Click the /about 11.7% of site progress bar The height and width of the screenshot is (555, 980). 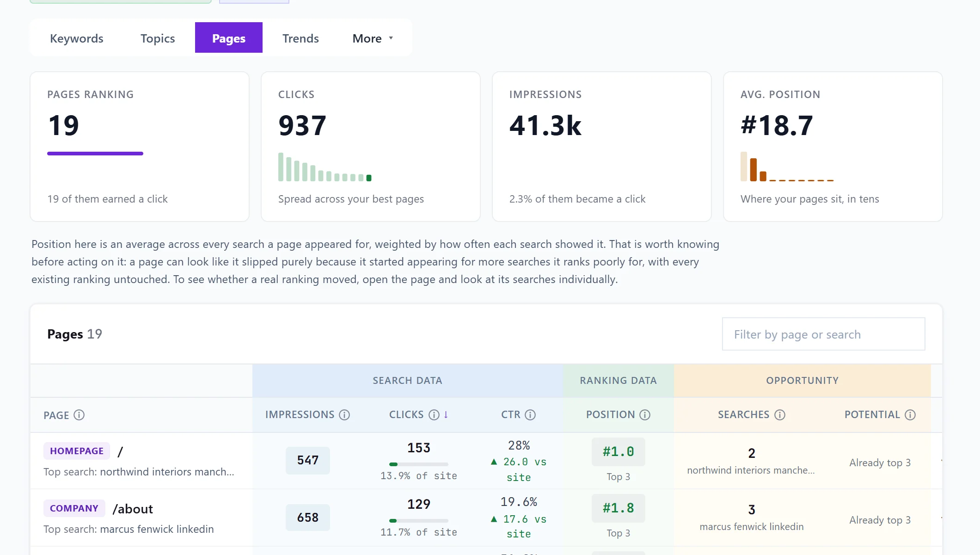click(x=419, y=521)
